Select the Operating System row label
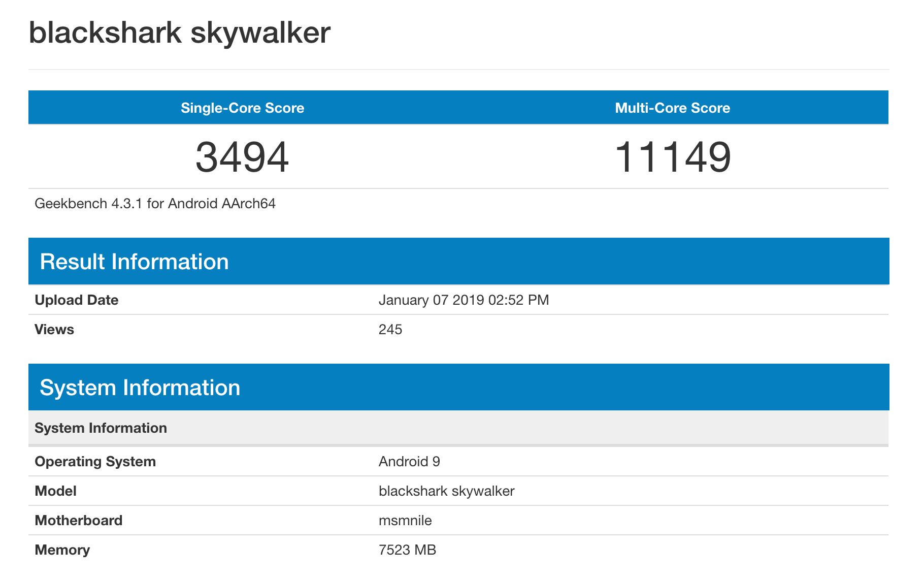This screenshot has height=578, width=924. [94, 461]
